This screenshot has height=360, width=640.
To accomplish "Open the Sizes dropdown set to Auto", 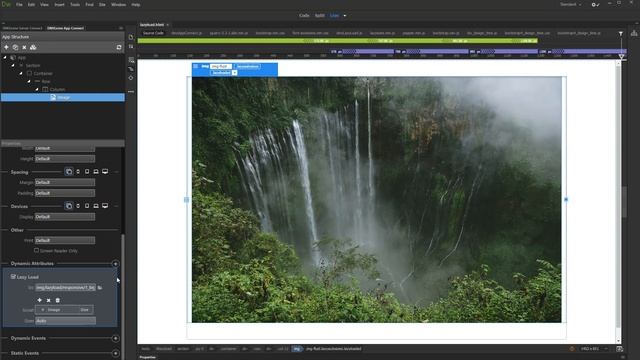I will tap(66, 321).
